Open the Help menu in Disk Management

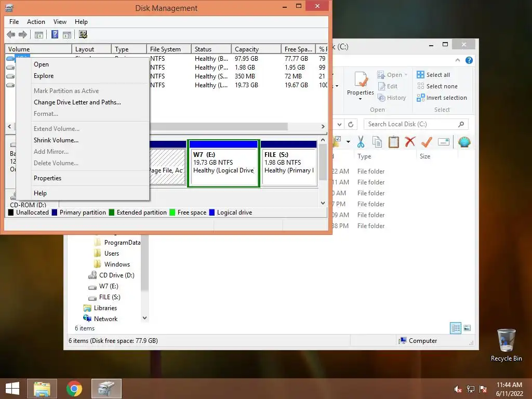click(x=81, y=22)
